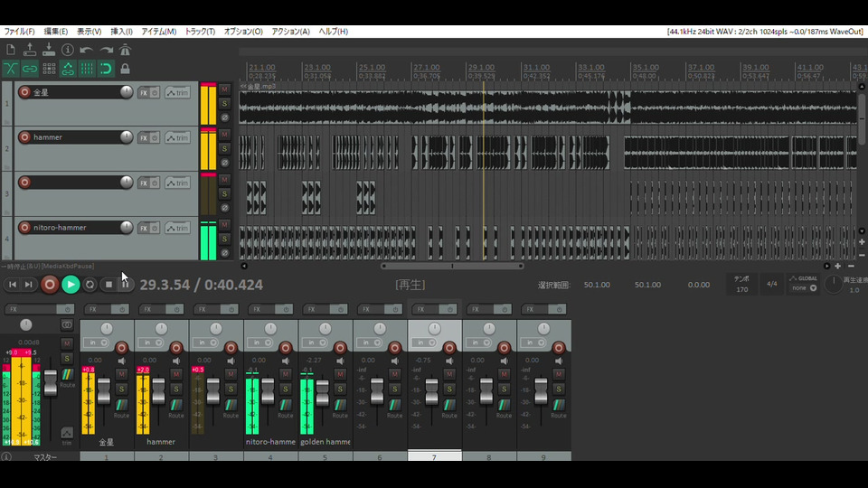
Task: Open input dropdown on mixer channel 1
Action: (96, 343)
